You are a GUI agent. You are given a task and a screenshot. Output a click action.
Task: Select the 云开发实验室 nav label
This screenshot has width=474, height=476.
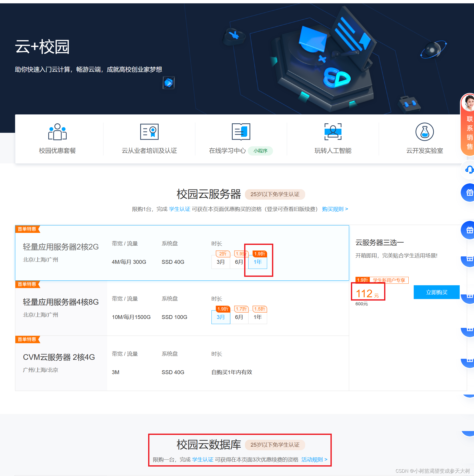coord(424,151)
